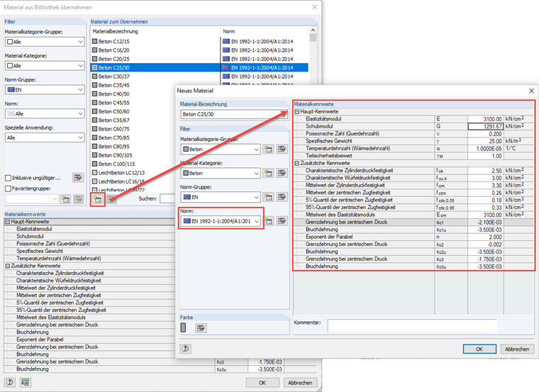Image resolution: width=539 pixels, height=392 pixels.
Task: Toggle the Inklusive ungültiger checkbox
Action: [9, 178]
